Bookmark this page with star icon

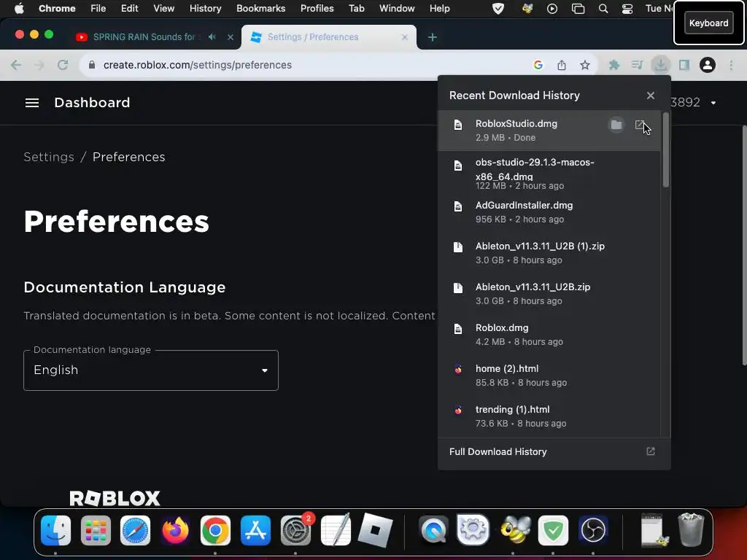[x=585, y=65]
